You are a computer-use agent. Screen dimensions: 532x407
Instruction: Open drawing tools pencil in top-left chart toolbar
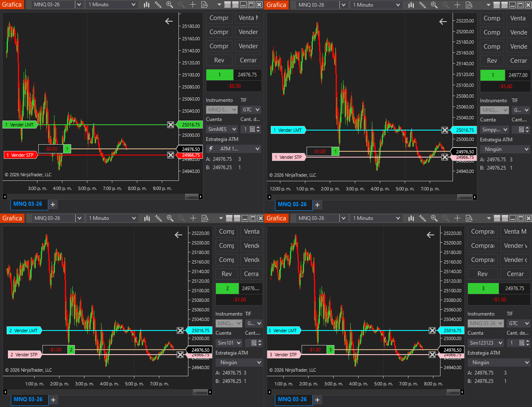pyautogui.click(x=158, y=5)
